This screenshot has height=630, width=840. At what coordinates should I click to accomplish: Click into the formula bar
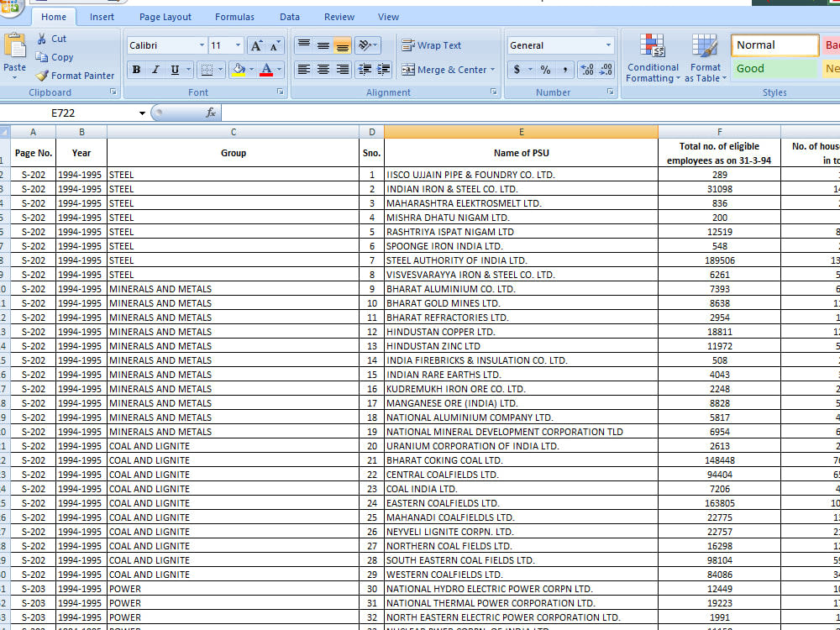(530, 113)
